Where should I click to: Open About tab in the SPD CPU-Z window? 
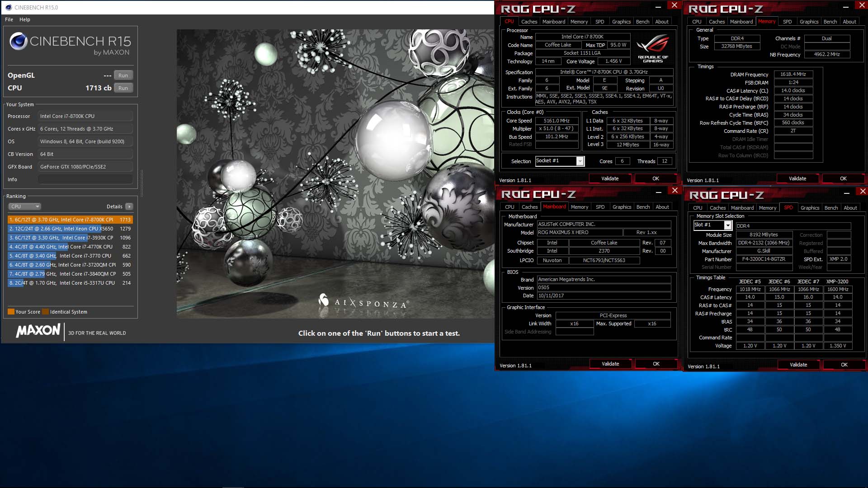point(850,208)
